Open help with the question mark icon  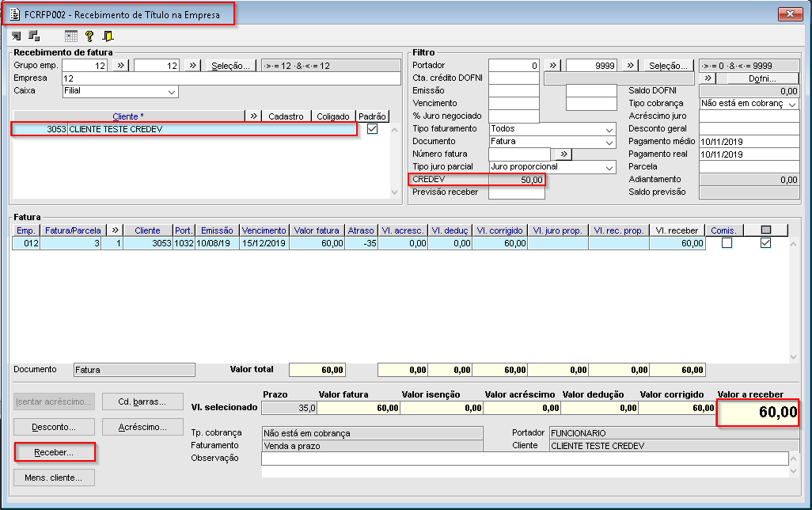coord(89,36)
